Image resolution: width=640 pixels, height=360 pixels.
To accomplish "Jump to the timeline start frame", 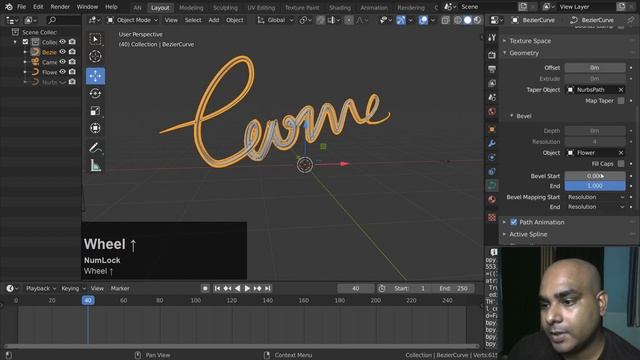I will (218, 288).
